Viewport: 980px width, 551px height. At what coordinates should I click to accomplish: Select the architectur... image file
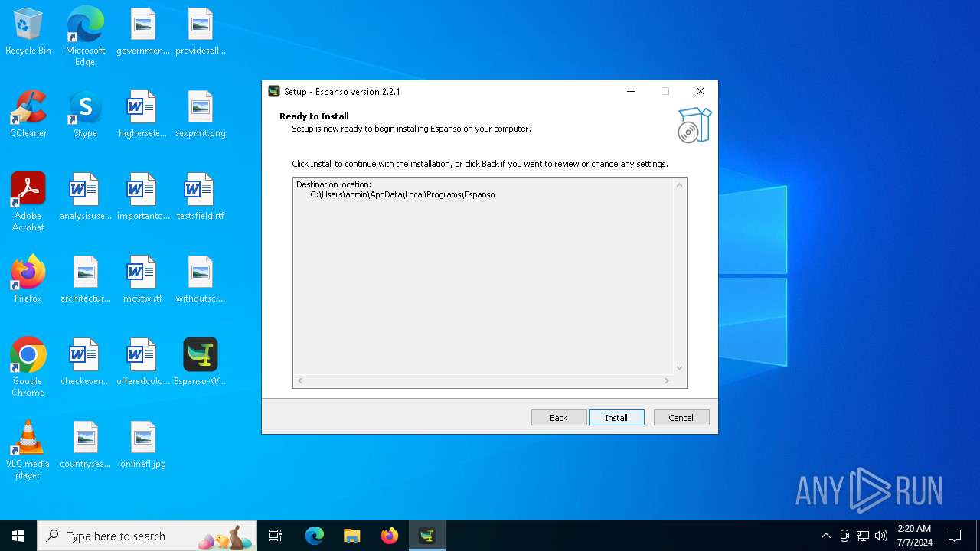pos(85,280)
